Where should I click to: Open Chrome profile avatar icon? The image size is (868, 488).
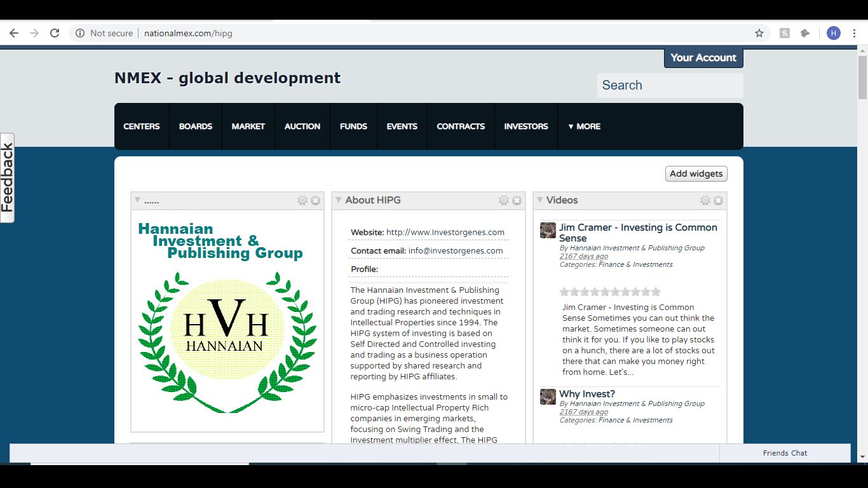833,33
